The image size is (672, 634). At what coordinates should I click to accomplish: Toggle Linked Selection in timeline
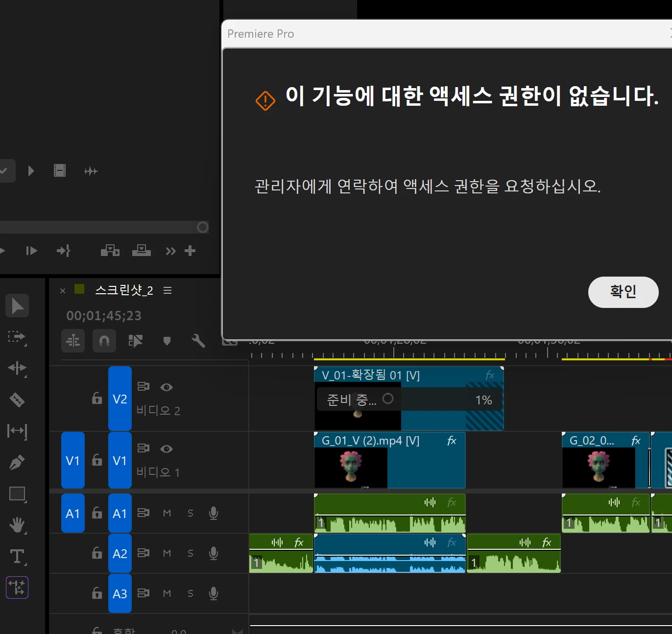(x=135, y=341)
